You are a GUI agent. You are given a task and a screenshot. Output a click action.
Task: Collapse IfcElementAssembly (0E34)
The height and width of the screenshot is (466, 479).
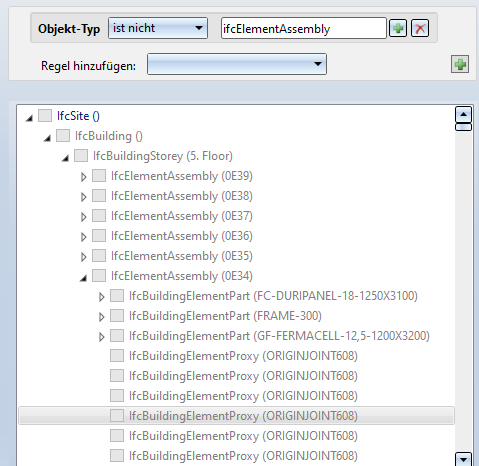tap(84, 278)
